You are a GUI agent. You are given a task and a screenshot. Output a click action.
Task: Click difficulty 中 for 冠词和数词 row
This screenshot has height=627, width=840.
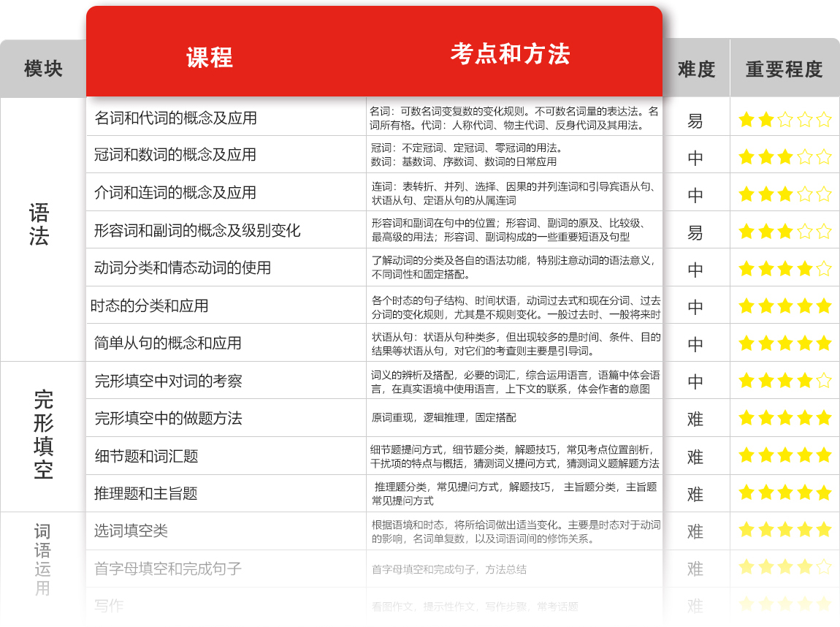pyautogui.click(x=695, y=158)
